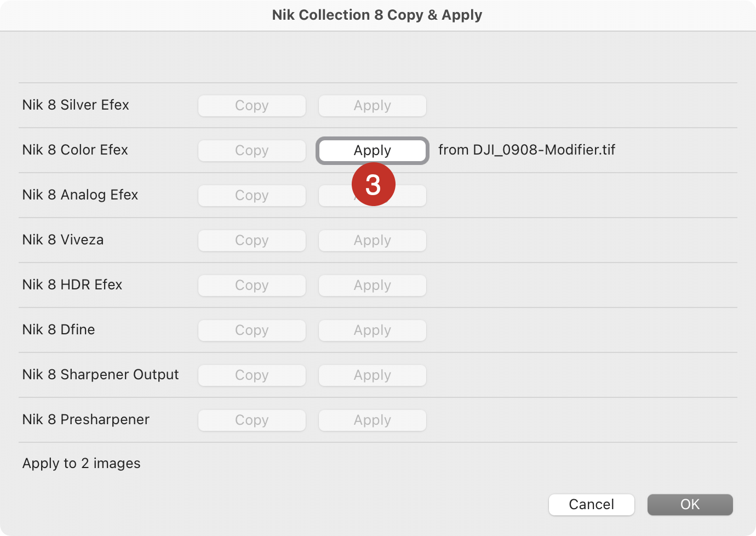Click Apply for Nik 8 Sharpener Output
Image resolution: width=756 pixels, height=536 pixels.
[373, 375]
